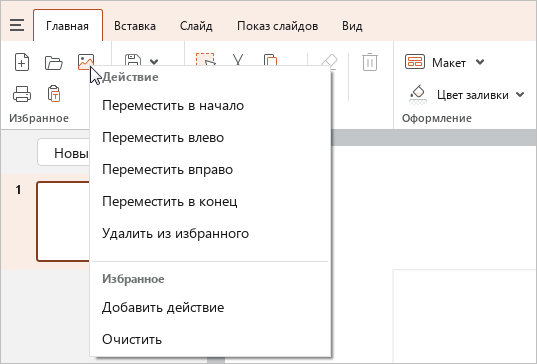Image resolution: width=537 pixels, height=364 pixels.
Task: Click the cut scissors icon
Action: 238,60
